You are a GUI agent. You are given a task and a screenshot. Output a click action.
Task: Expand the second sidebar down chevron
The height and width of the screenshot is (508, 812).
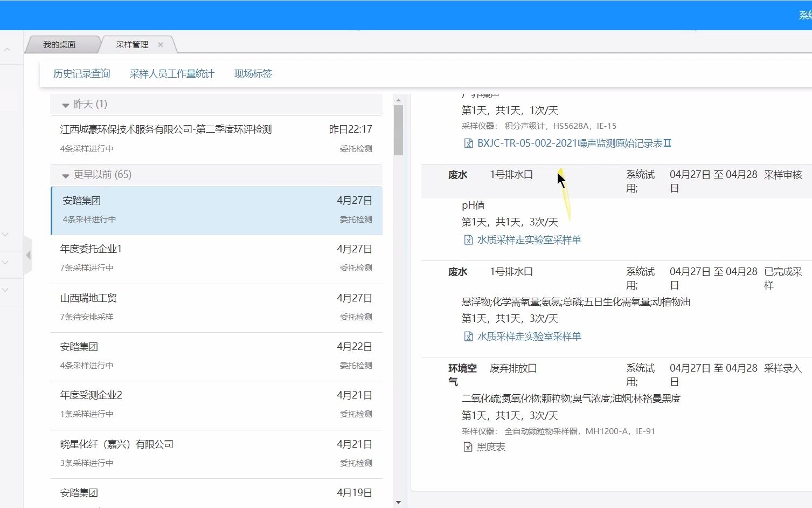pyautogui.click(x=5, y=263)
